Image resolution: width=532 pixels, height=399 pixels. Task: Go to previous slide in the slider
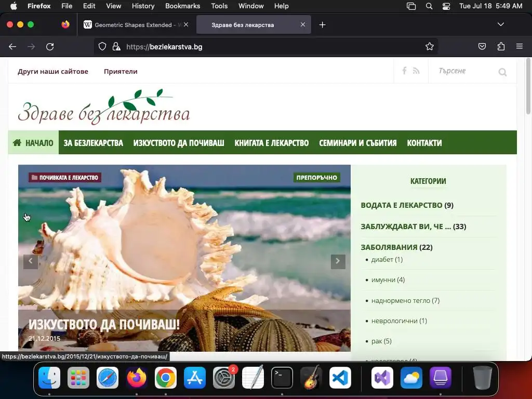(31, 261)
